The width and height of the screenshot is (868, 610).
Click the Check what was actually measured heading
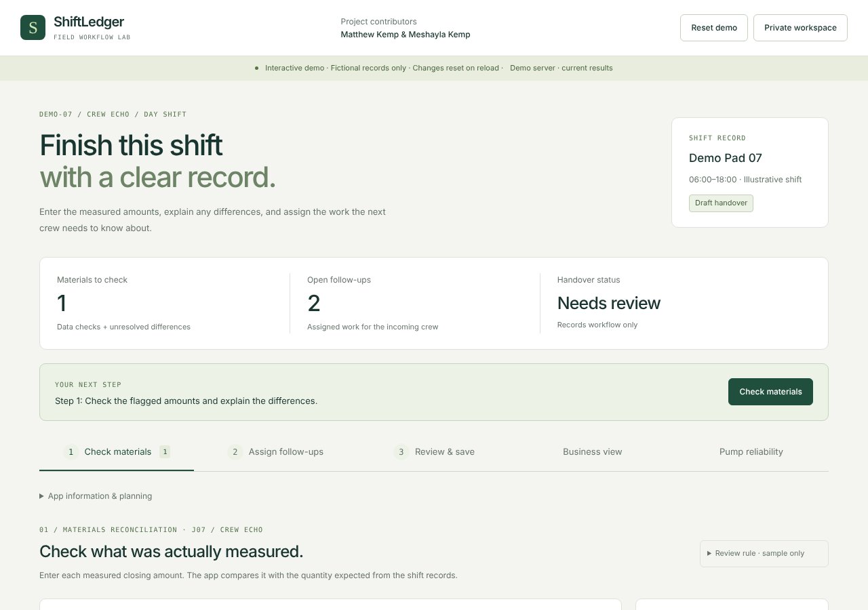pyautogui.click(x=172, y=552)
